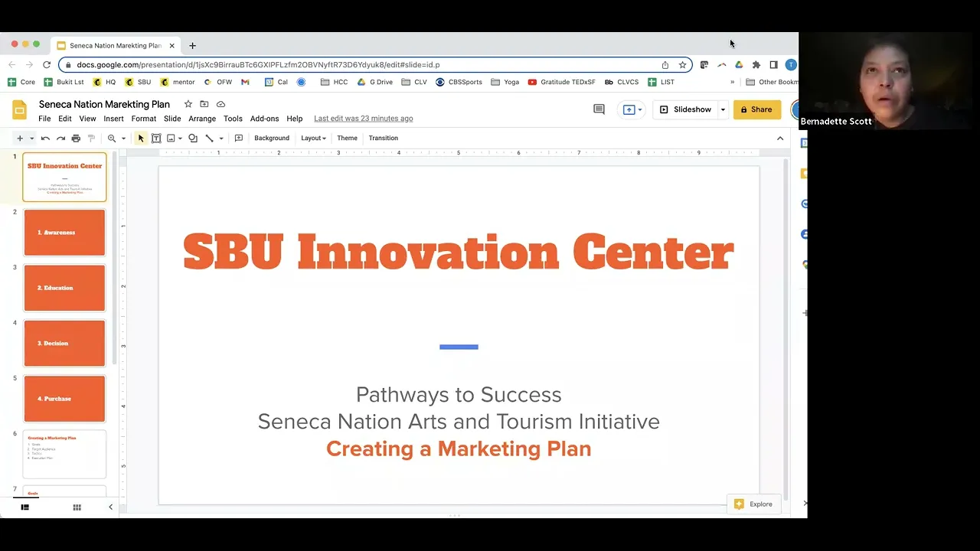
Task: Click the share page icon in address bar
Action: 665,65
